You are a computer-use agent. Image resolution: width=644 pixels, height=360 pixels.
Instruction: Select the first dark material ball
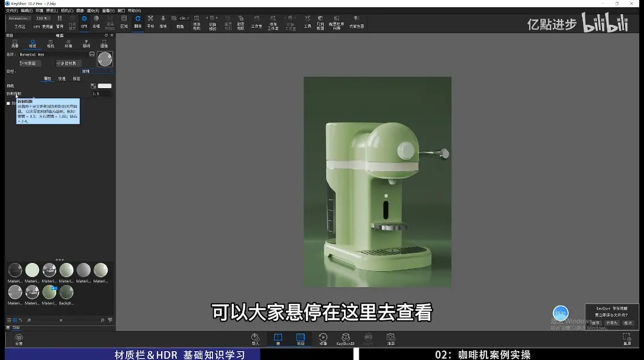(15, 270)
